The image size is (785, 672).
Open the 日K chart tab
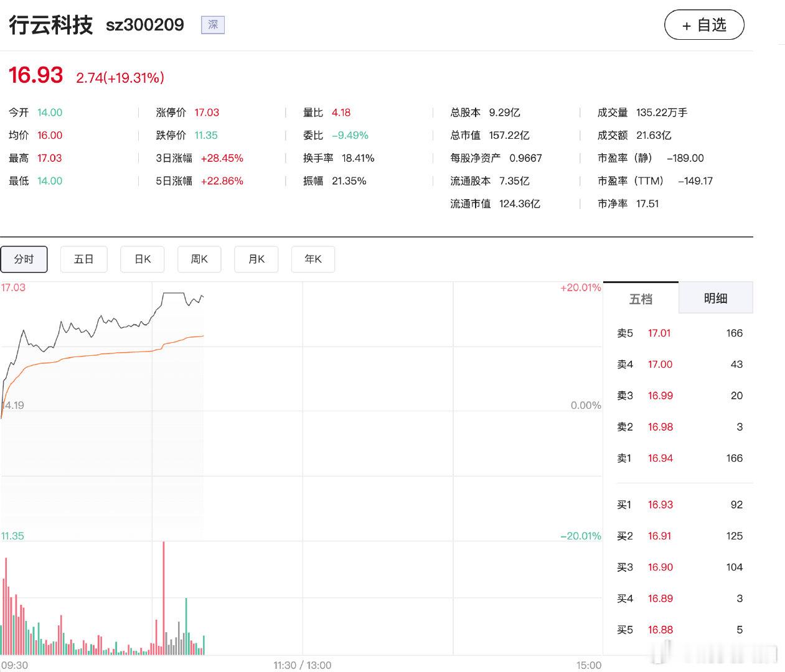143,259
